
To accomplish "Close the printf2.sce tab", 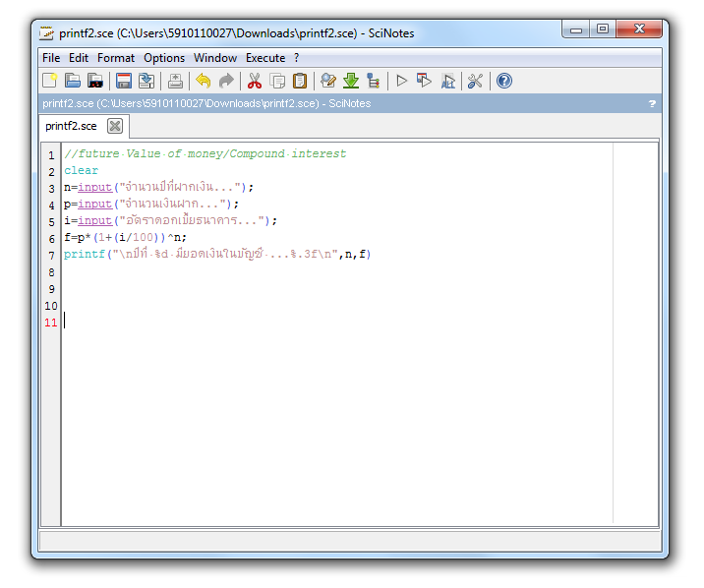I will click(x=115, y=126).
